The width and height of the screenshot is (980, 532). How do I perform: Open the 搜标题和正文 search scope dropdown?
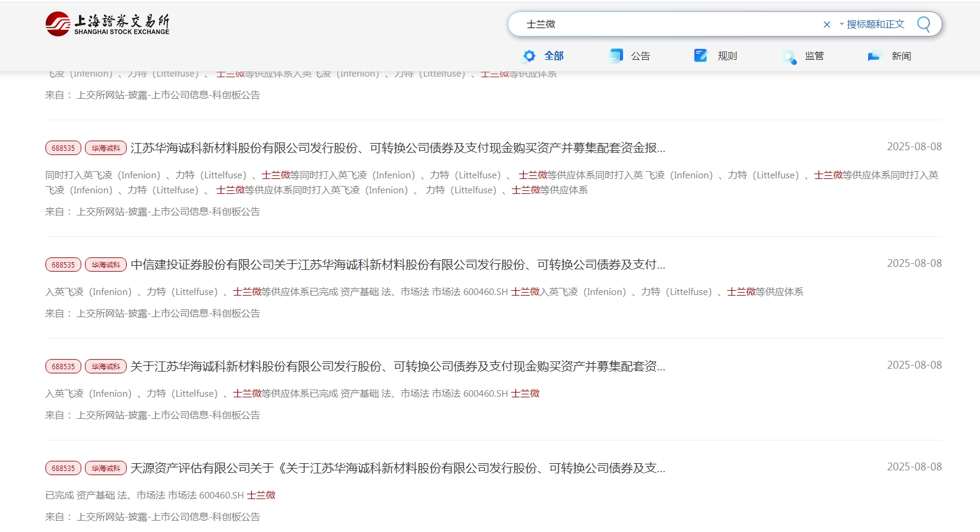[872, 25]
